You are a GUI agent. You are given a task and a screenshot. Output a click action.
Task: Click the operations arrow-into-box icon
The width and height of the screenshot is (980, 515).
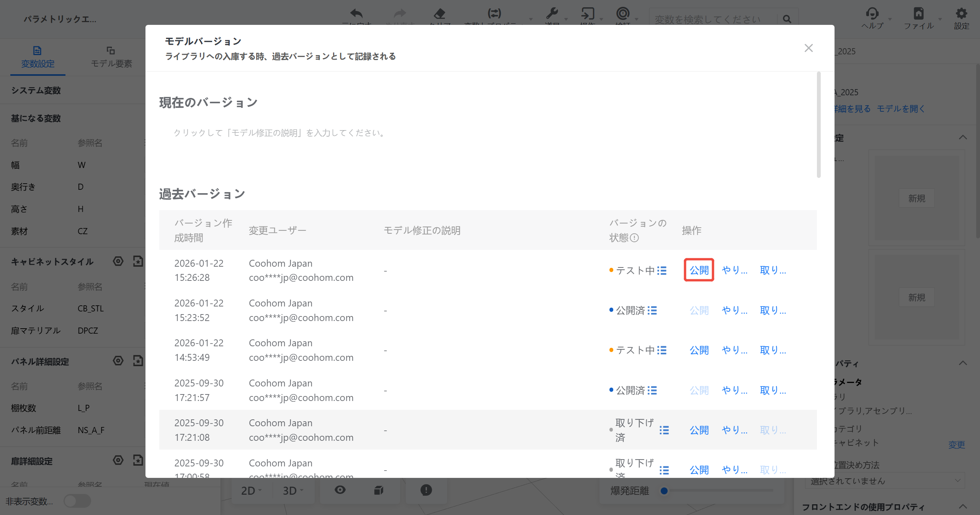(588, 13)
